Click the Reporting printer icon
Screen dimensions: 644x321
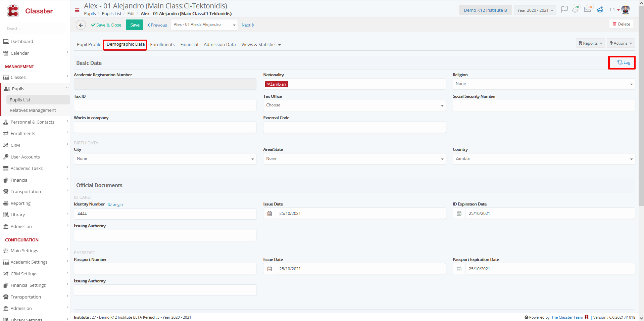6,203
